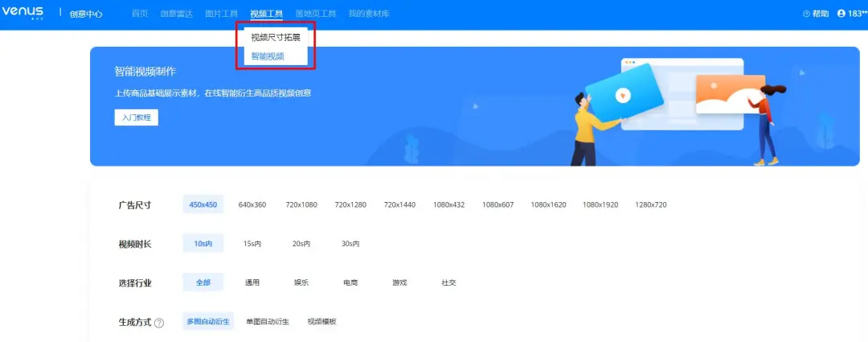The height and width of the screenshot is (342, 868).
Task: Click the 生成方式 label
Action: click(134, 322)
